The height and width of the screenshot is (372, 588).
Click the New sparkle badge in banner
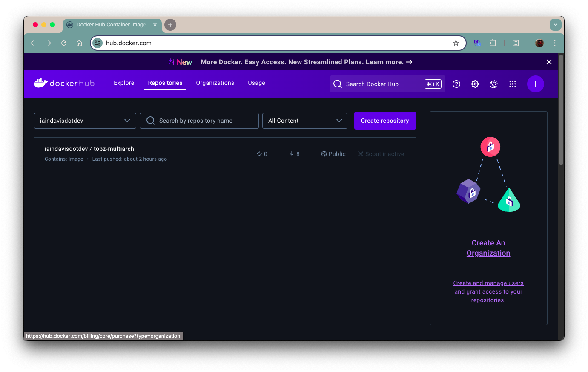point(181,62)
